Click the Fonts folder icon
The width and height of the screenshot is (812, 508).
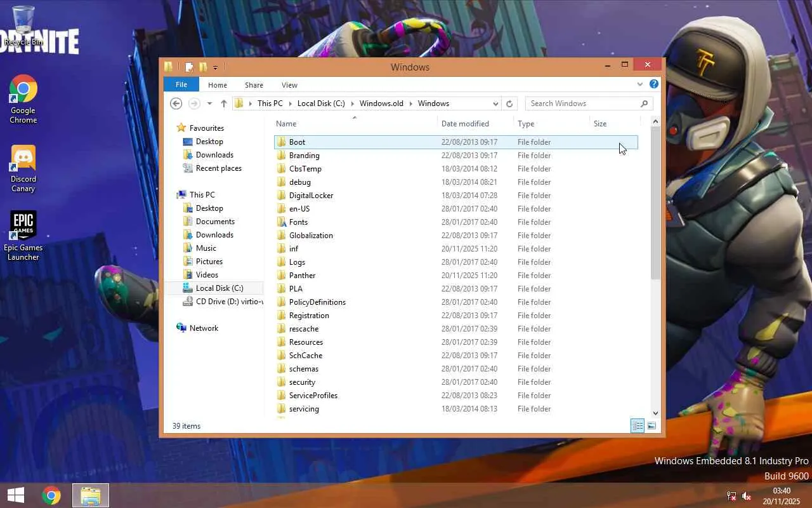282,222
